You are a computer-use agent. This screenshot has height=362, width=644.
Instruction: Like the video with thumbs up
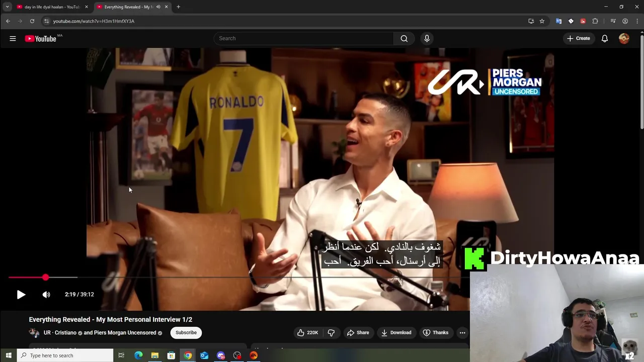[307, 332]
